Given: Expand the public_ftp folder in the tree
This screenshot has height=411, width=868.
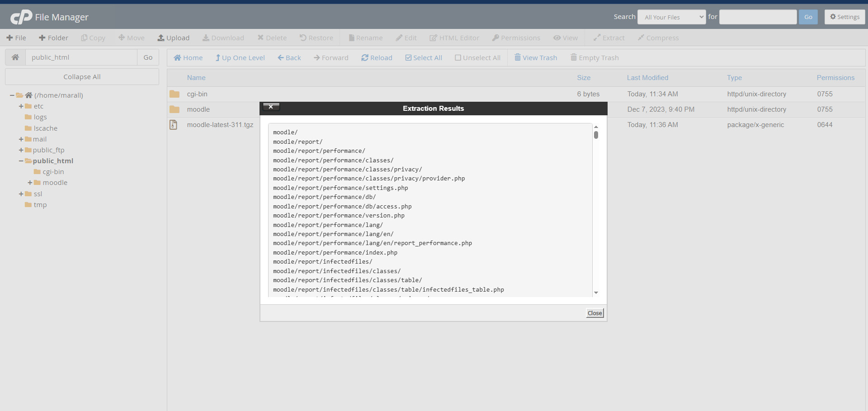Looking at the screenshot, I should (x=21, y=150).
